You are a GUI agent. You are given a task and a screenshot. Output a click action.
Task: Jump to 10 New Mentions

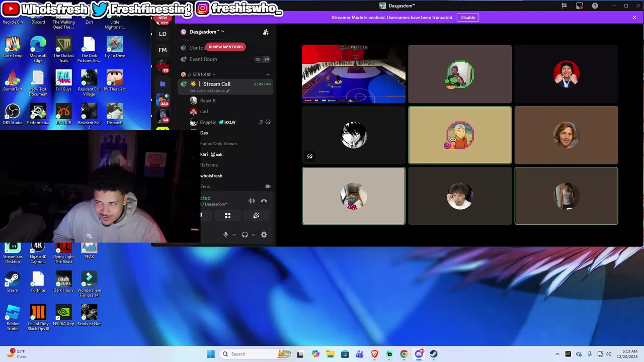pyautogui.click(x=225, y=47)
